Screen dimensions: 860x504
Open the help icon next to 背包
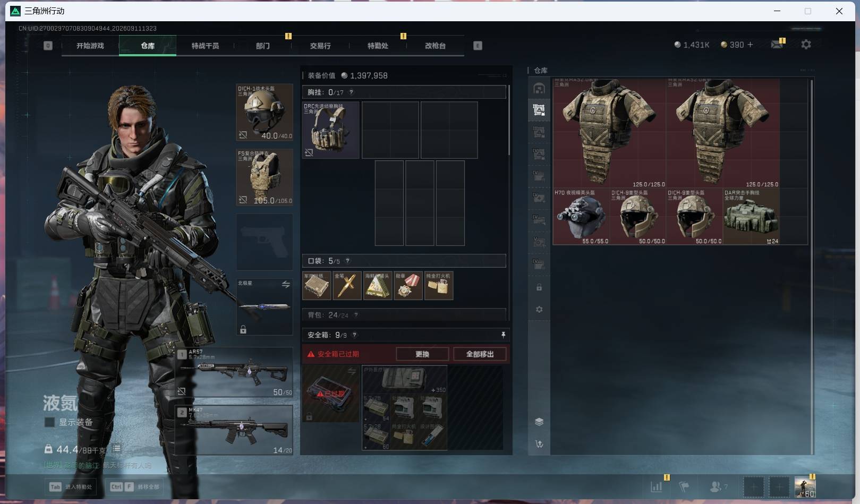click(x=356, y=315)
